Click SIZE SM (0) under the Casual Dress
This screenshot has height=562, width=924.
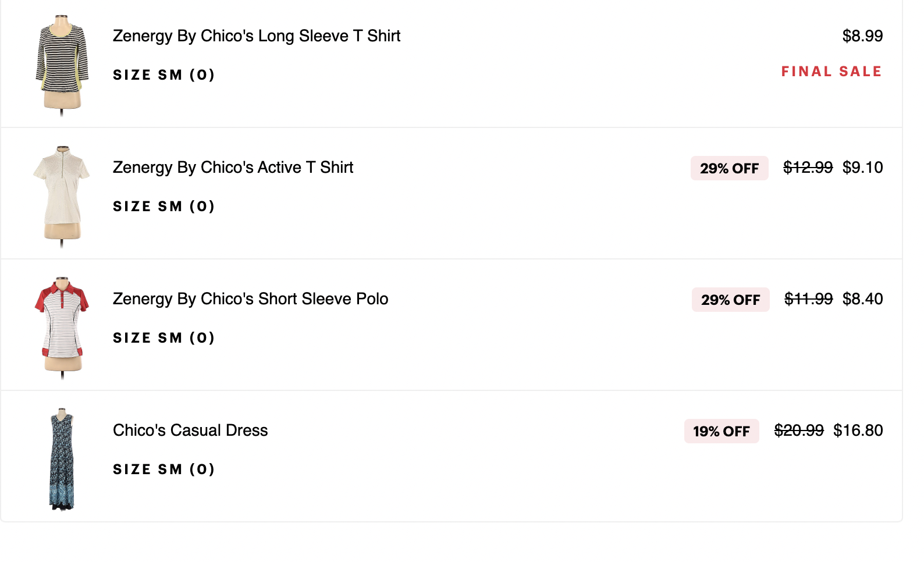tap(164, 469)
